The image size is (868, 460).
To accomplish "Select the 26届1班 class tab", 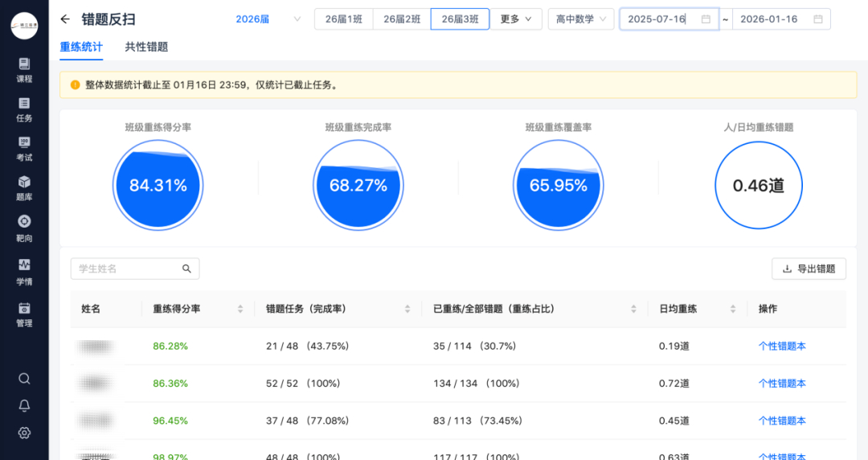I will point(344,18).
